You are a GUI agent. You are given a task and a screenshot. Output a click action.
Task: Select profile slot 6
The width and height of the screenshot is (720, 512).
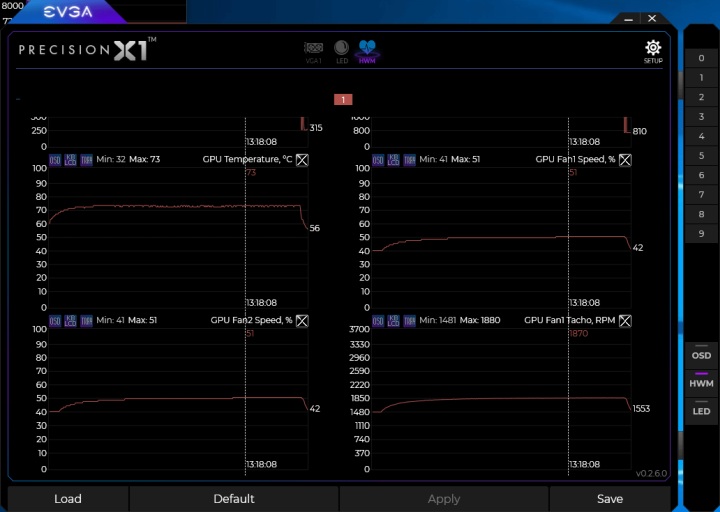[x=701, y=175]
